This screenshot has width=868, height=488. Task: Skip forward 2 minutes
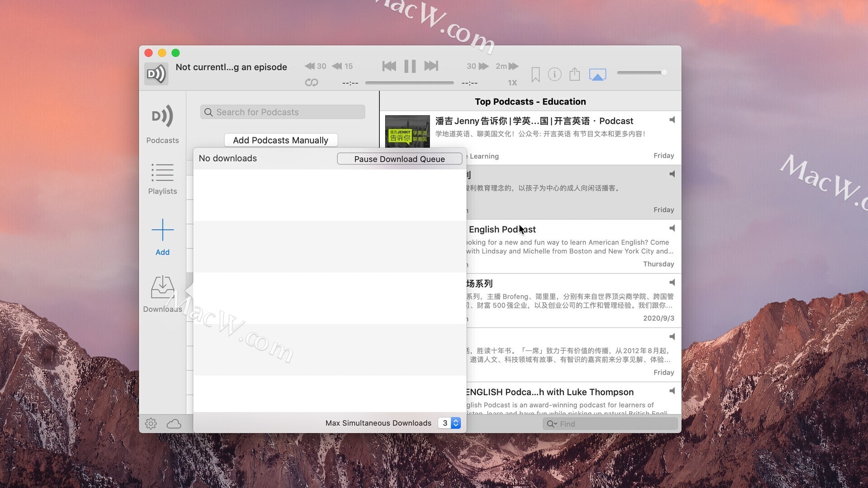pos(507,66)
